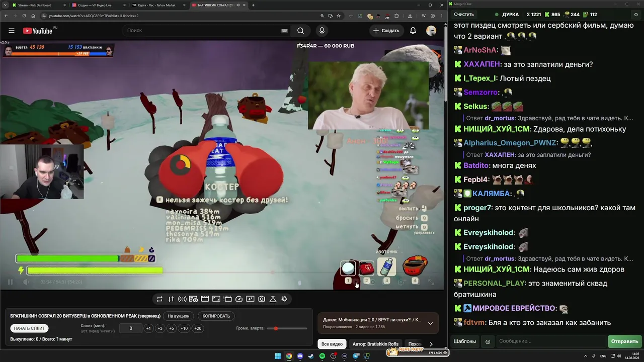644x362 pixels.
Task: Click the "КОПИРОВАТЬ" button
Action: (x=216, y=316)
